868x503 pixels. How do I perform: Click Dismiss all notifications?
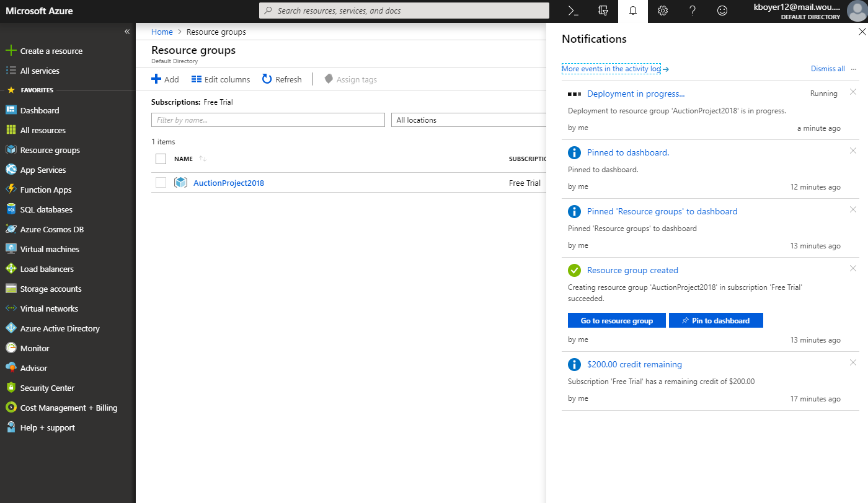click(x=828, y=69)
